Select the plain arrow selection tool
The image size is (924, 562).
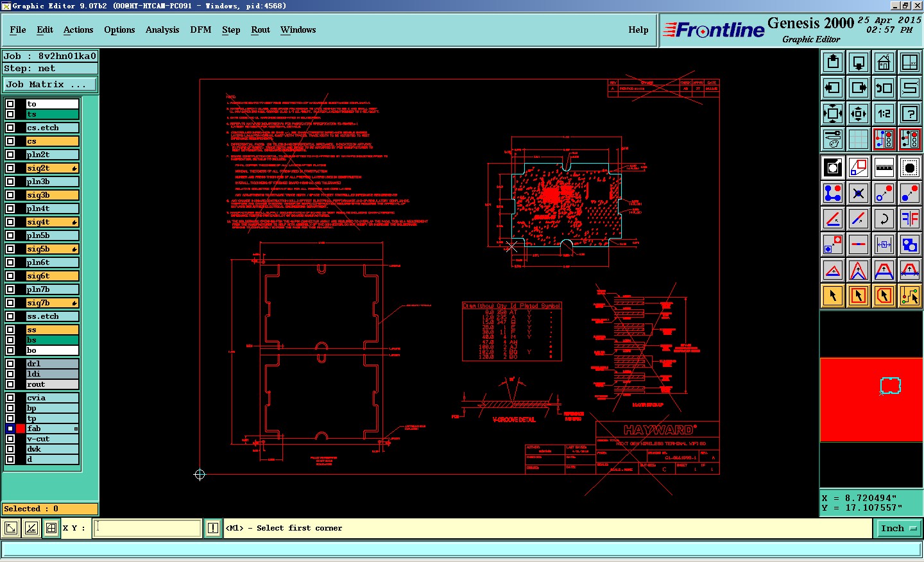(833, 296)
